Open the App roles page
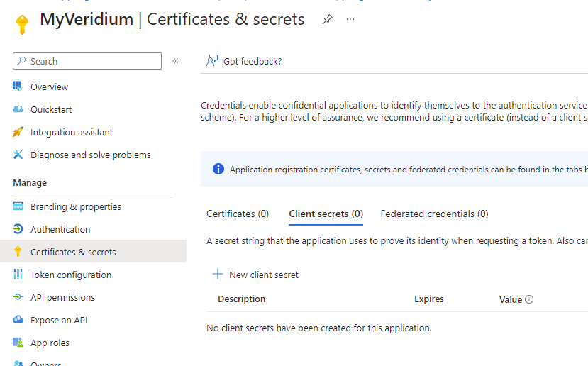The width and height of the screenshot is (588, 366). pyautogui.click(x=50, y=343)
